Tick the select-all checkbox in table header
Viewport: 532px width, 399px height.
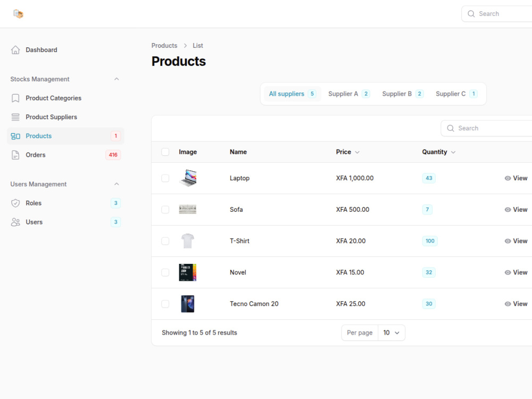coord(165,152)
